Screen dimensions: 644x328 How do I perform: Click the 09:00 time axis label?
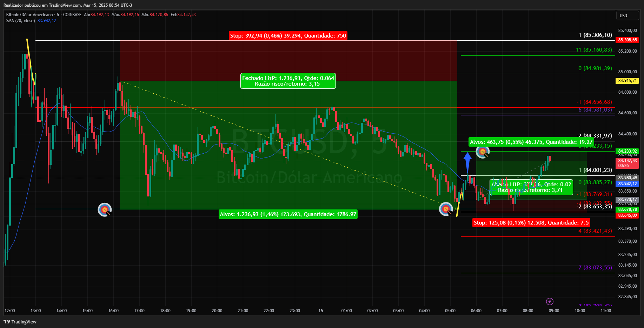pyautogui.click(x=554, y=311)
